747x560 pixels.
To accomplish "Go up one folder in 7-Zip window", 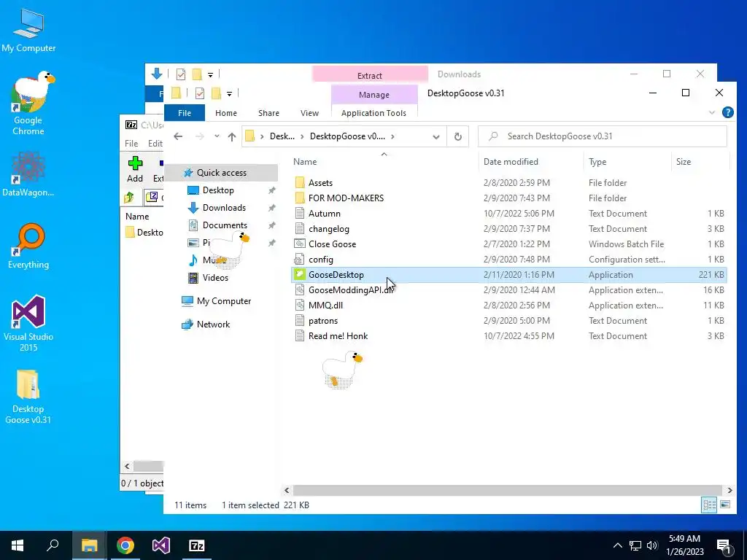I will click(x=128, y=197).
